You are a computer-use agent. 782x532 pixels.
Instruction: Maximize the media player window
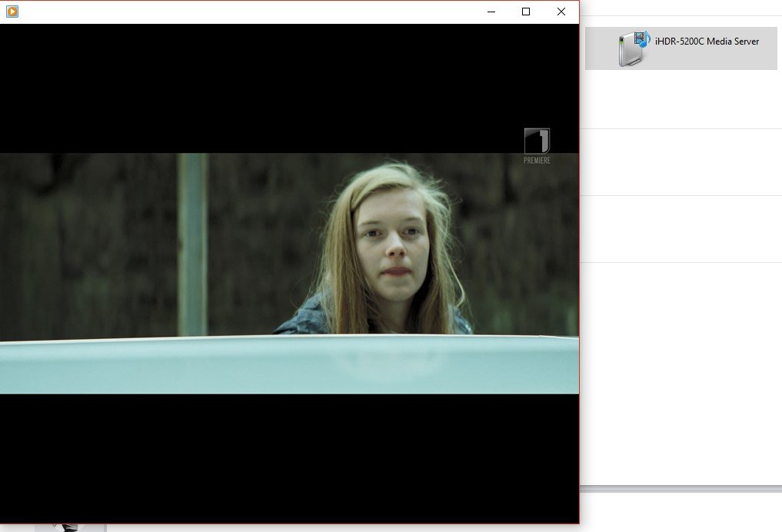[526, 12]
